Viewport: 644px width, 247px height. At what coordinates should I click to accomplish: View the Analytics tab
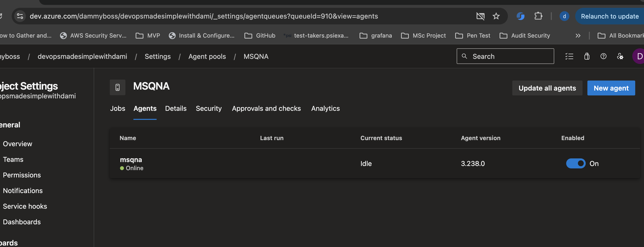click(325, 108)
